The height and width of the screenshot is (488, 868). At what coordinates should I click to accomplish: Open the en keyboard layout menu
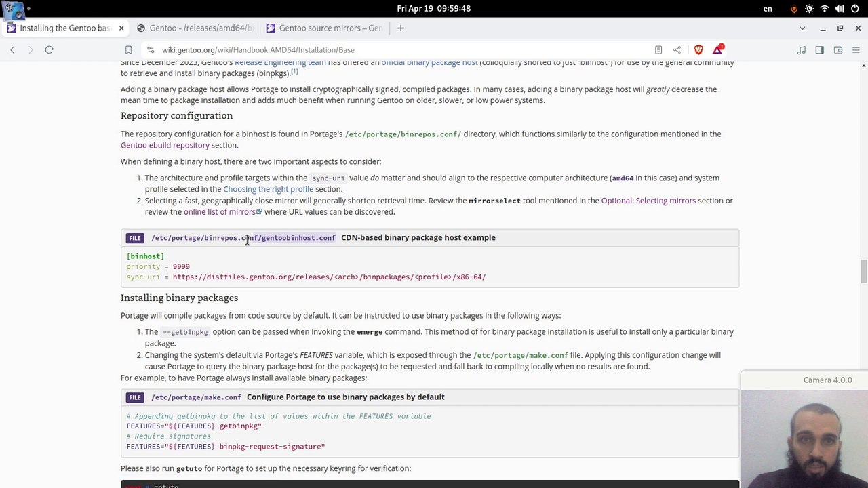coord(768,9)
